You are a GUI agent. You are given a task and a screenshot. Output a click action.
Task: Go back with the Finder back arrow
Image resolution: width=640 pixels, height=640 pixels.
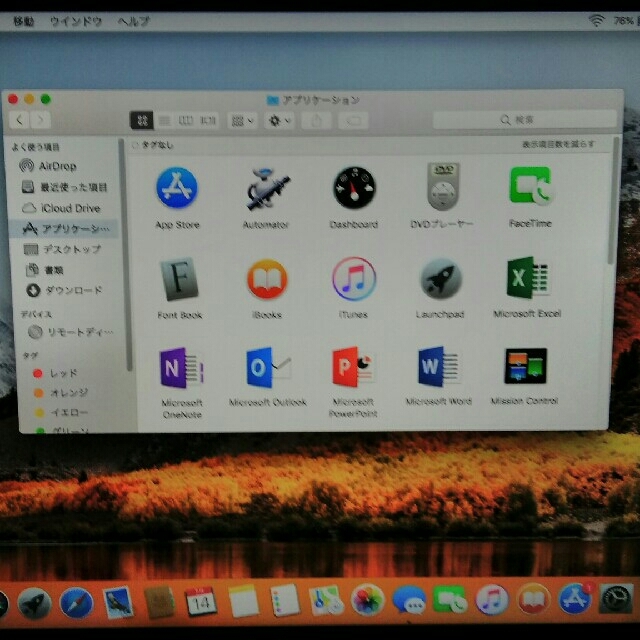tap(19, 120)
